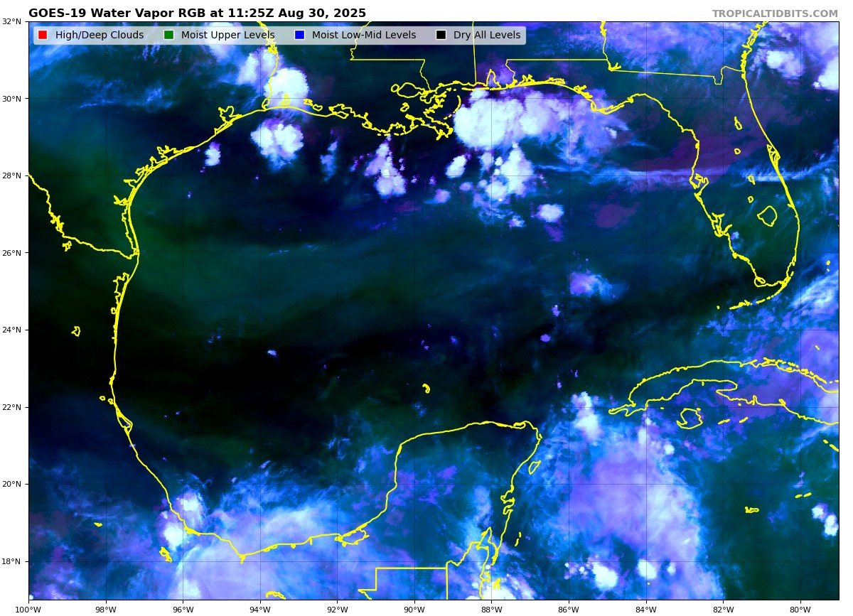
Task: Click the 88°W longitude axis label
Action: click(x=491, y=609)
